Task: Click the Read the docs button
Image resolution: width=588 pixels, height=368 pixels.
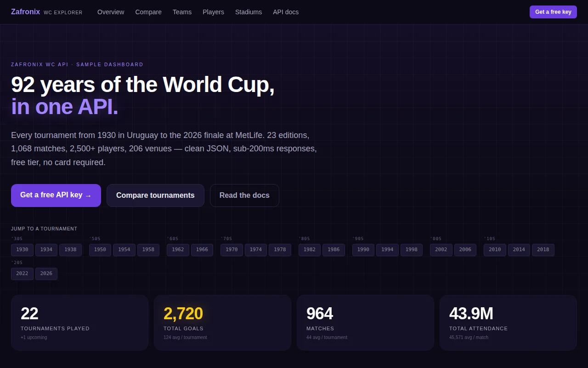Action: click(244, 195)
